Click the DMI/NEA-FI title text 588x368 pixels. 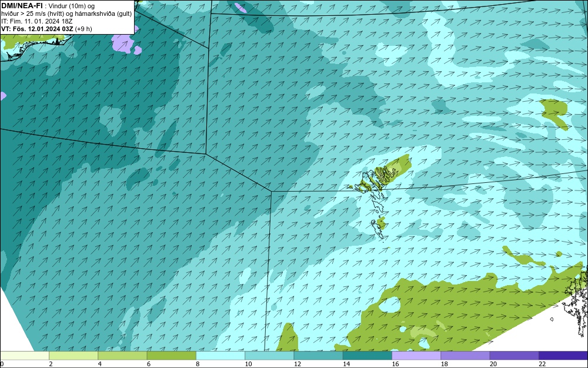(x=22, y=6)
